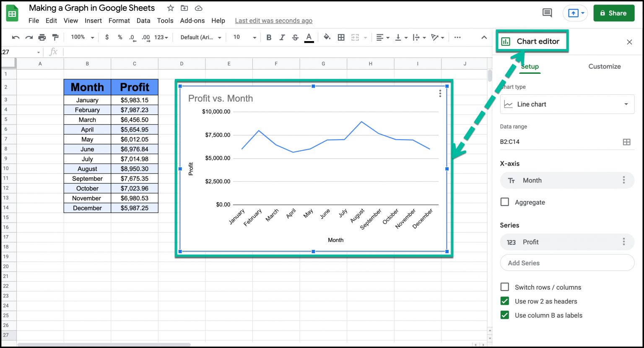The image size is (644, 348).
Task: Open the borders tool
Action: (341, 37)
